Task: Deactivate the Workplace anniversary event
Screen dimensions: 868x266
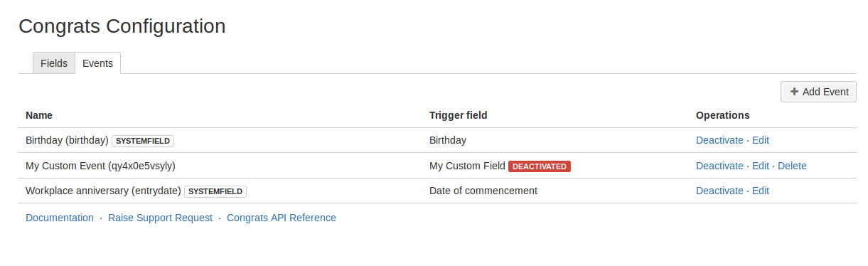Action: (x=719, y=191)
